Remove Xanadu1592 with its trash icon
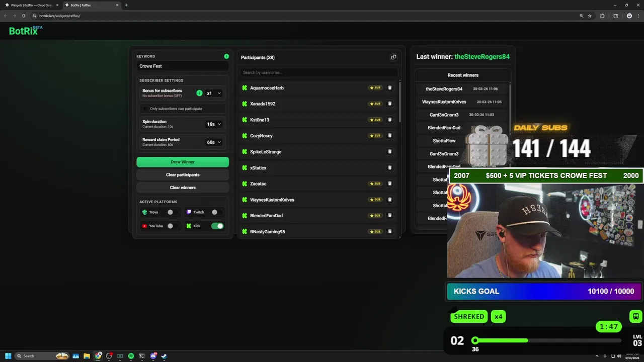This screenshot has width=644, height=362. coord(389,104)
